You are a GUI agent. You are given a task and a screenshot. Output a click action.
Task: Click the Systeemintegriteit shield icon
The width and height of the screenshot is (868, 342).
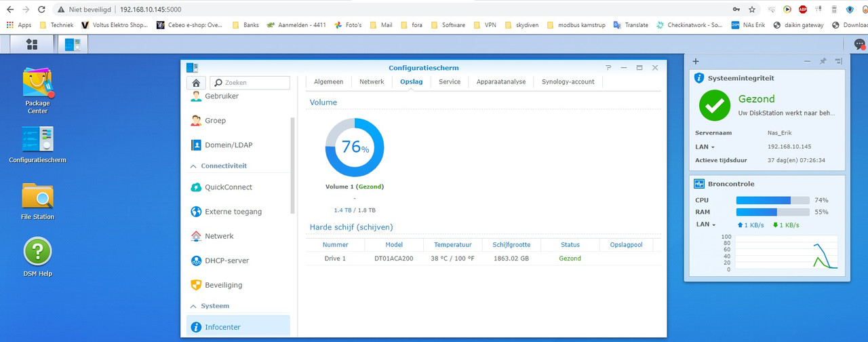tap(699, 78)
